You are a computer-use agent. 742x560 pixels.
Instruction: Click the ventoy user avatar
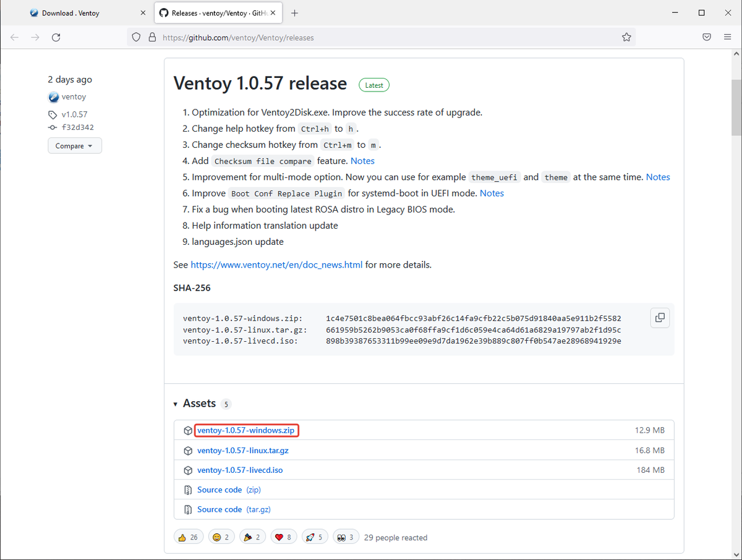[53, 97]
